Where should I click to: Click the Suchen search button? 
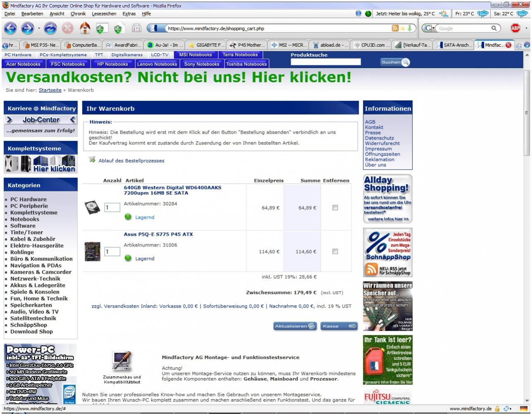pos(395,62)
